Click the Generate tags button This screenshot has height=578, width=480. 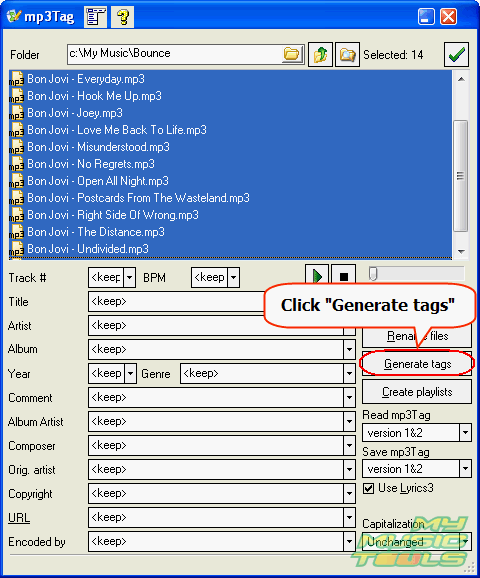417,364
